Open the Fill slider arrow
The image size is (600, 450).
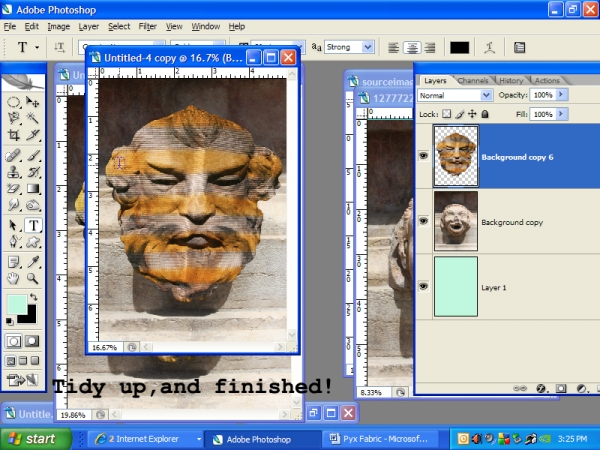click(x=561, y=114)
